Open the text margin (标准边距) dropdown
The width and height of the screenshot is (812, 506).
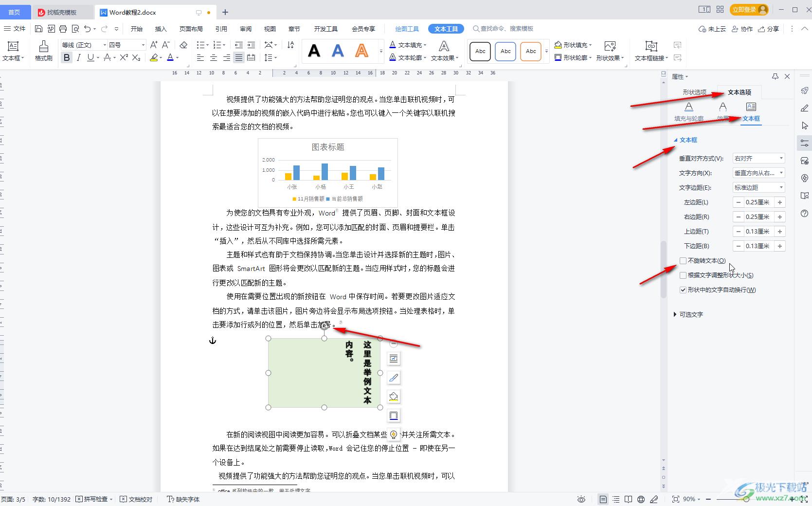(x=759, y=187)
